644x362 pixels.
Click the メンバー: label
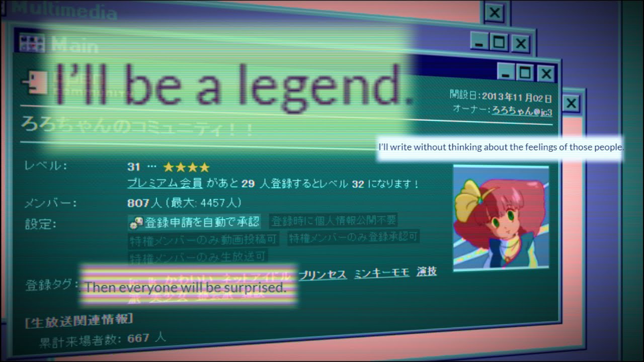(51, 204)
